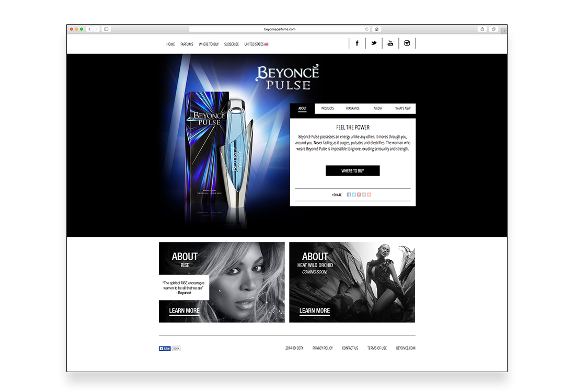Click the Beyoncé Pulse perfume bottle image
Viewport: 575px width, 392px height.
(x=238, y=153)
